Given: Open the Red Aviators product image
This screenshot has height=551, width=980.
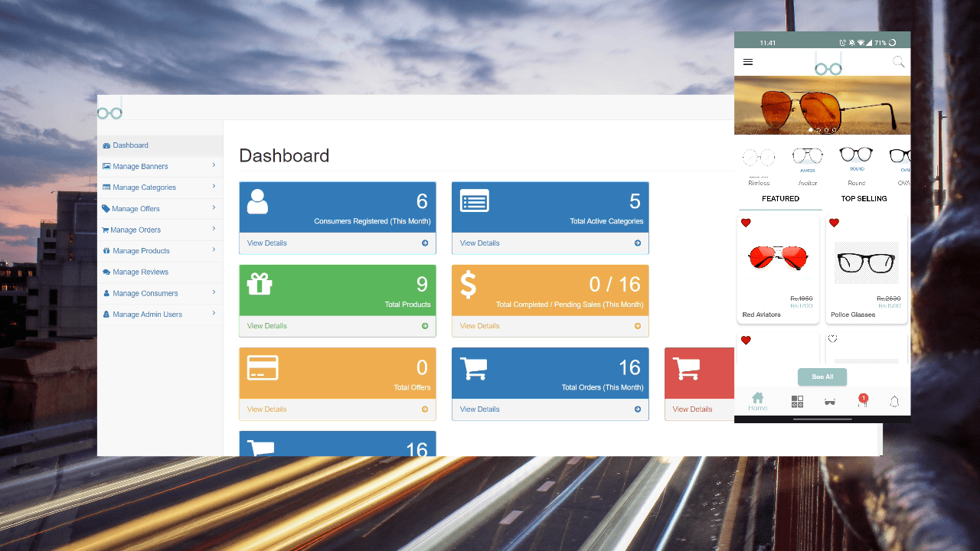Looking at the screenshot, I should pyautogui.click(x=778, y=258).
